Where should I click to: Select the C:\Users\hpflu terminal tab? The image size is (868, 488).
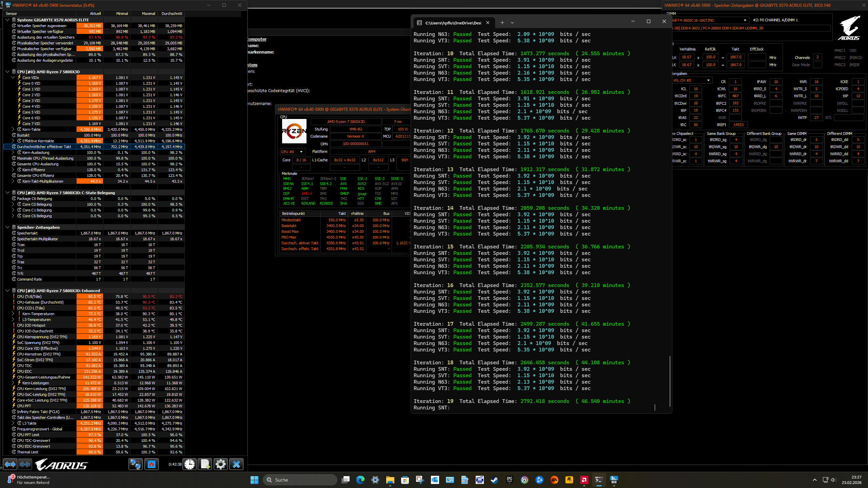(x=453, y=23)
